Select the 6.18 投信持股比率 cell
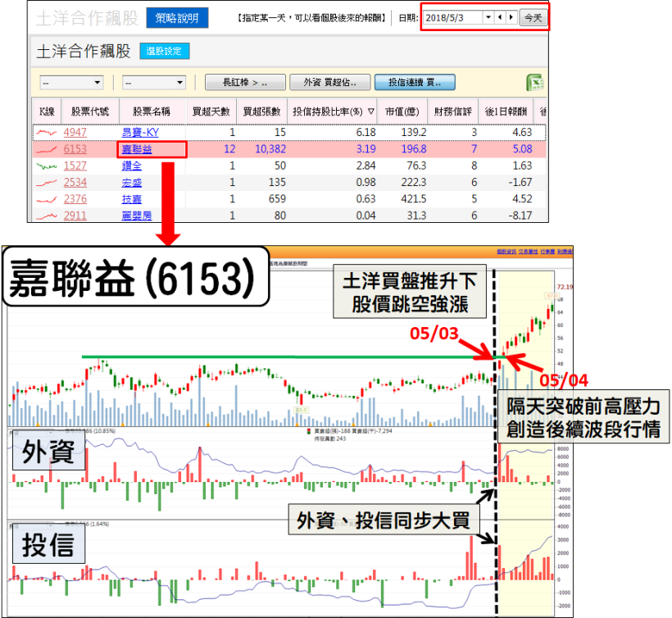 (x=366, y=133)
